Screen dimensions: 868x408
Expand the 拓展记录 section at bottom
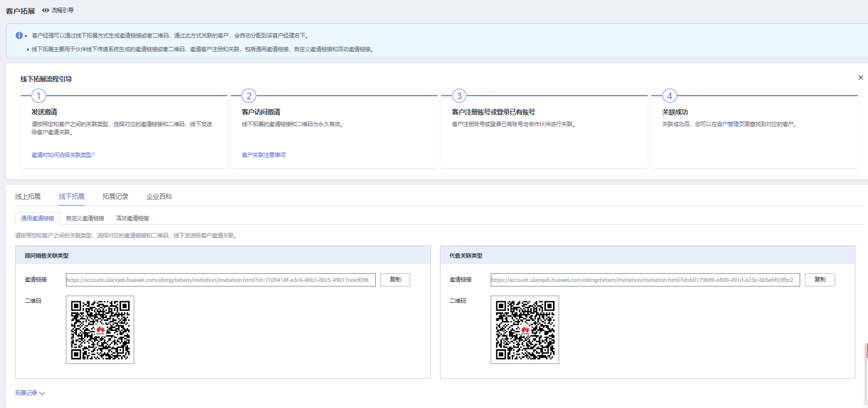pos(30,393)
